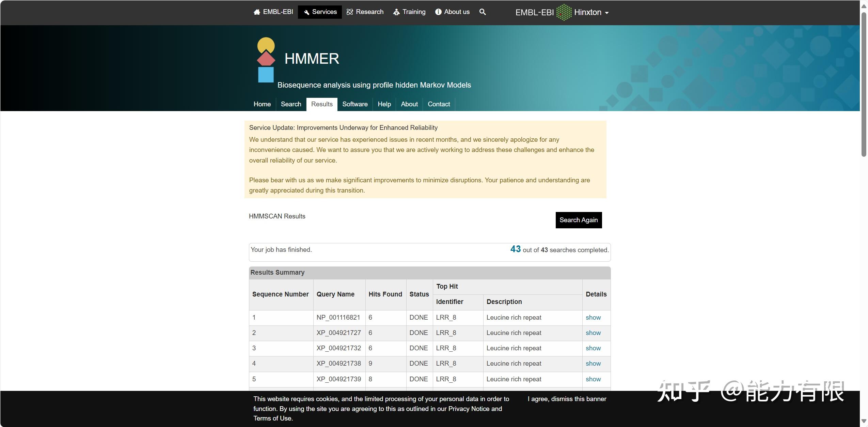
Task: Switch to the Software tab
Action: point(355,104)
